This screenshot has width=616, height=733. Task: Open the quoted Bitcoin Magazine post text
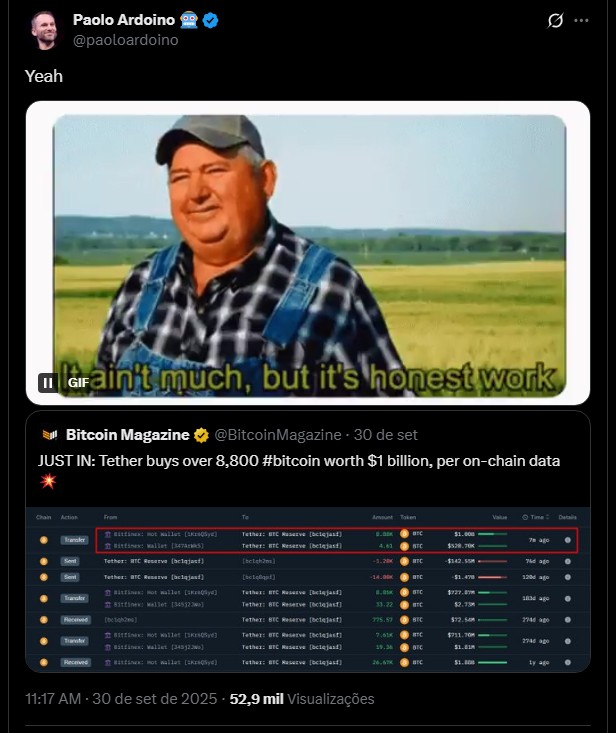click(x=299, y=470)
